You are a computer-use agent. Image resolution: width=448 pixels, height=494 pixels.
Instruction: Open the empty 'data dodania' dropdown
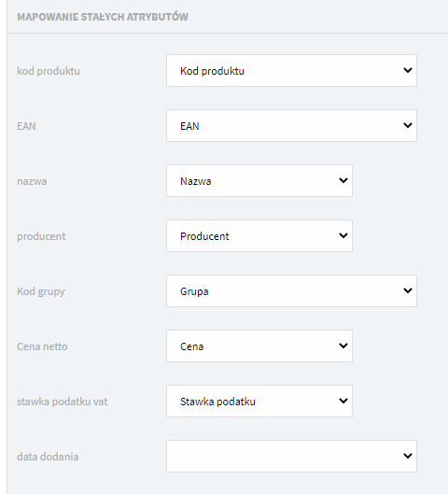[x=291, y=457]
